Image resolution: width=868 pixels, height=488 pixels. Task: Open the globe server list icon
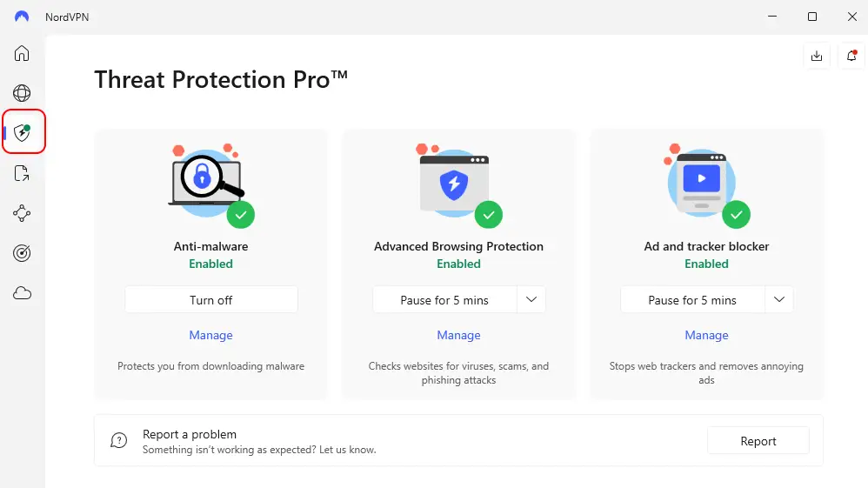pos(22,93)
